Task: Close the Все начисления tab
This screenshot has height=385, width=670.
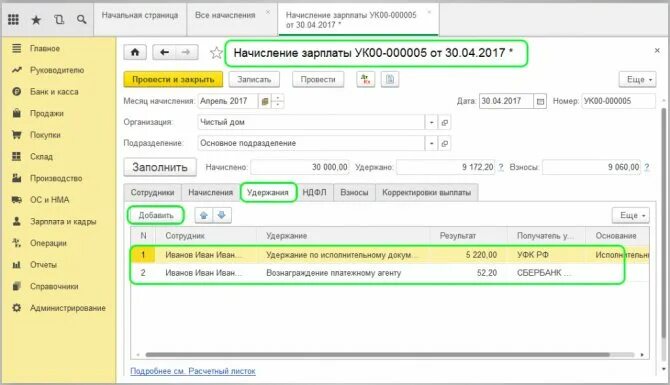Action: click(268, 12)
